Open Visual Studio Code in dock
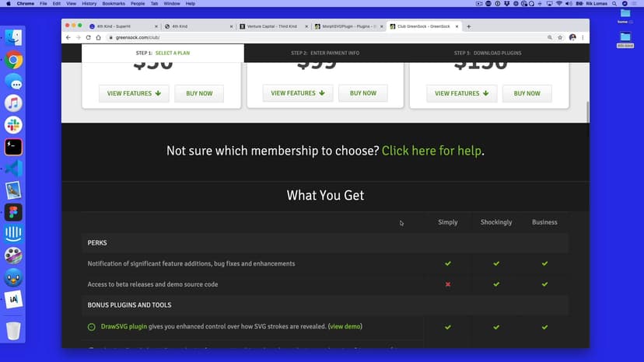 pyautogui.click(x=13, y=169)
